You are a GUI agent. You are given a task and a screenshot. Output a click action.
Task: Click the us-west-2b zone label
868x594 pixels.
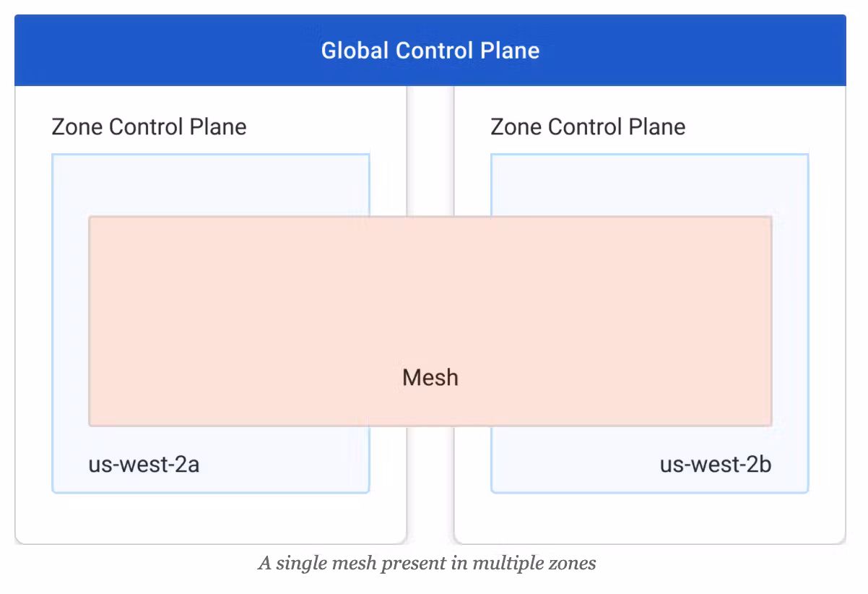716,463
